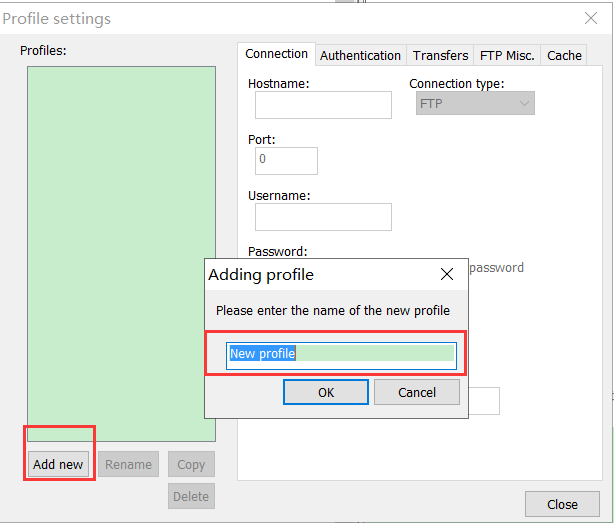Cancel adding the new profile
Screen dimensions: 614x523
click(417, 392)
